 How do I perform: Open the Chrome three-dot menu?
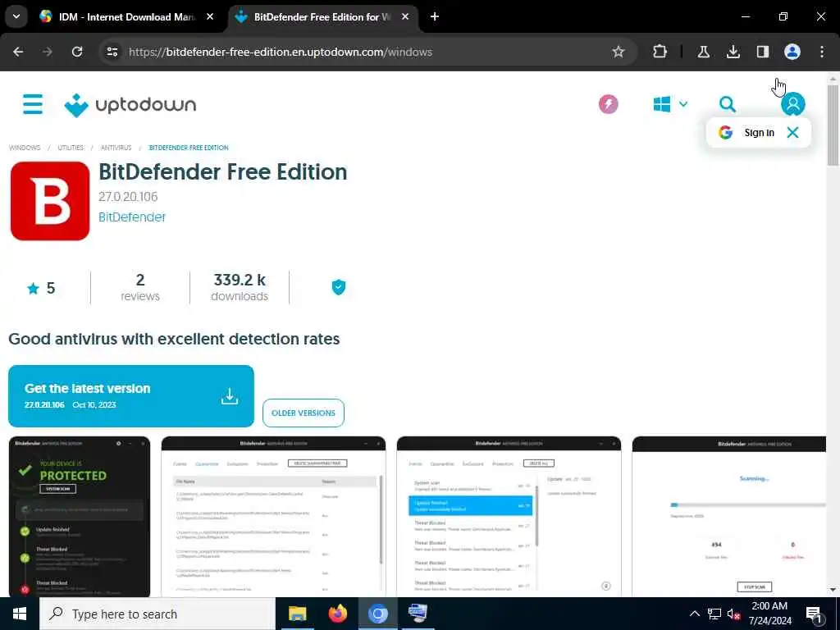click(822, 52)
